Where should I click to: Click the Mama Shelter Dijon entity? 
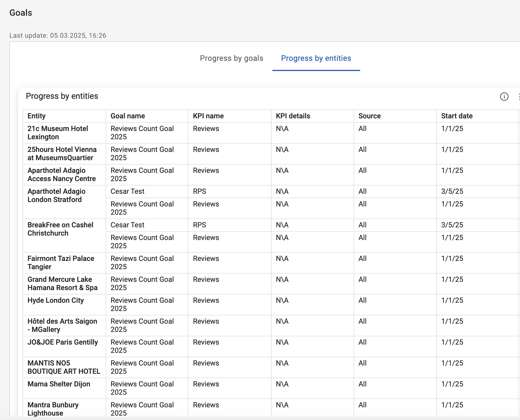click(59, 384)
